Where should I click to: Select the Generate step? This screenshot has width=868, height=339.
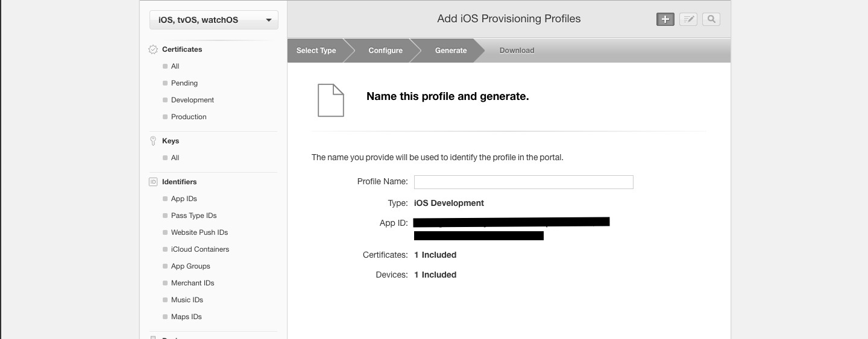451,51
